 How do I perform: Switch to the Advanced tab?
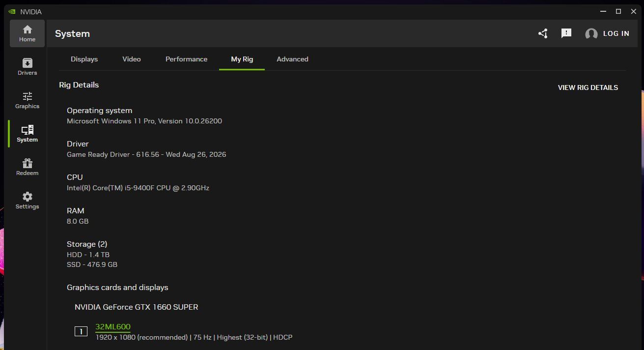click(x=292, y=59)
